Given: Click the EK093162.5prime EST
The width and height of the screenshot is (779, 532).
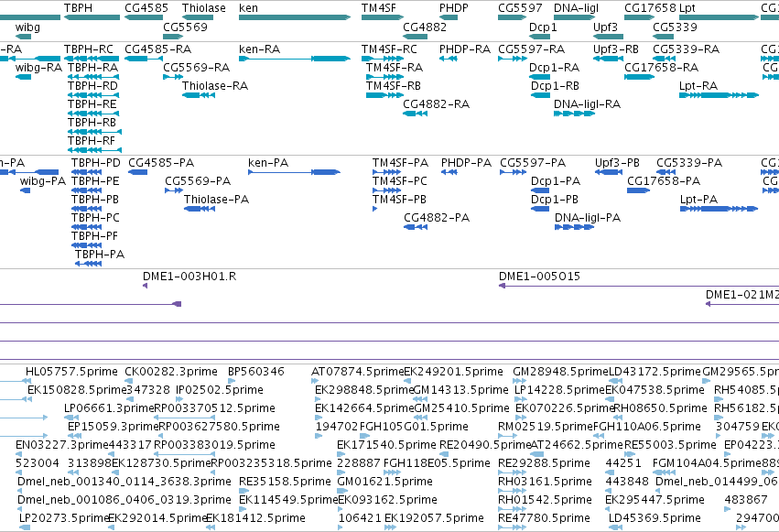Looking at the screenshot, I should click(341, 509).
